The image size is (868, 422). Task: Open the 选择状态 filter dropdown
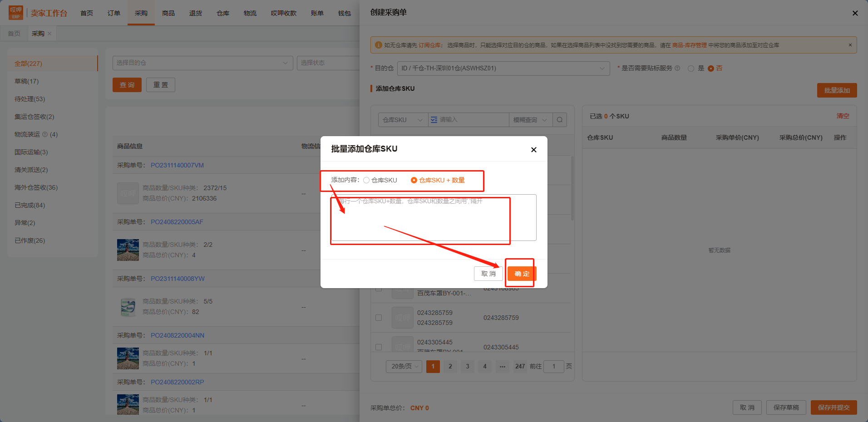pos(328,63)
